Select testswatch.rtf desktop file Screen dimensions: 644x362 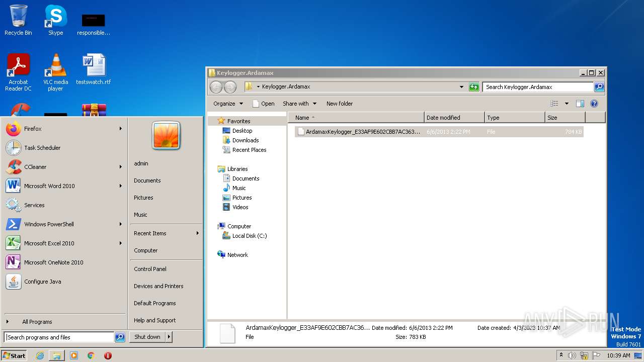pyautogui.click(x=94, y=69)
